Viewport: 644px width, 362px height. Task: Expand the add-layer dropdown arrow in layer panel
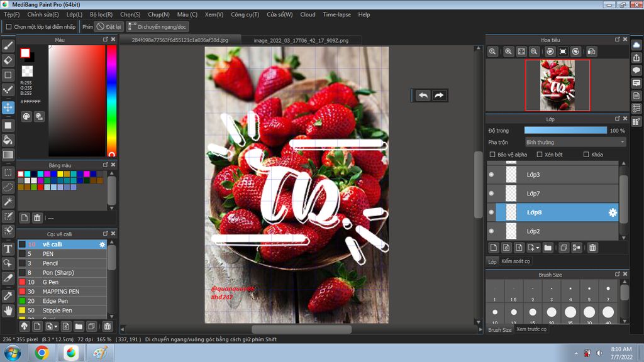tap(538, 248)
